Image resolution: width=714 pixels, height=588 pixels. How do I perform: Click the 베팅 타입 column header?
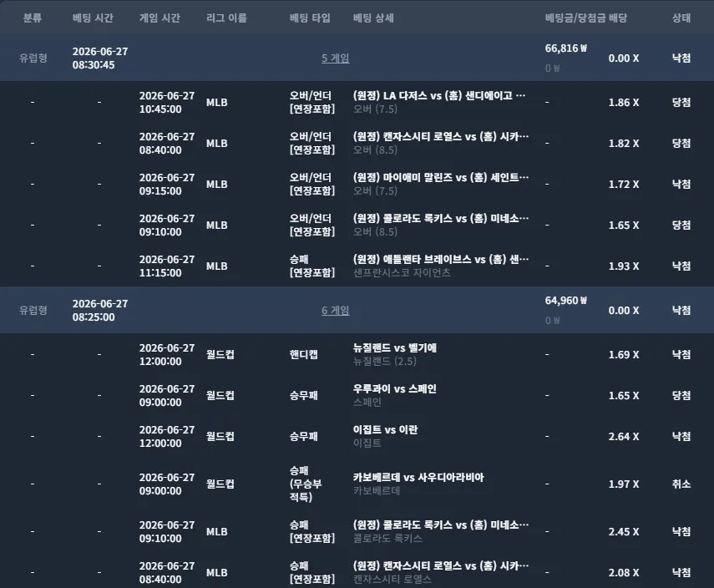click(x=310, y=18)
